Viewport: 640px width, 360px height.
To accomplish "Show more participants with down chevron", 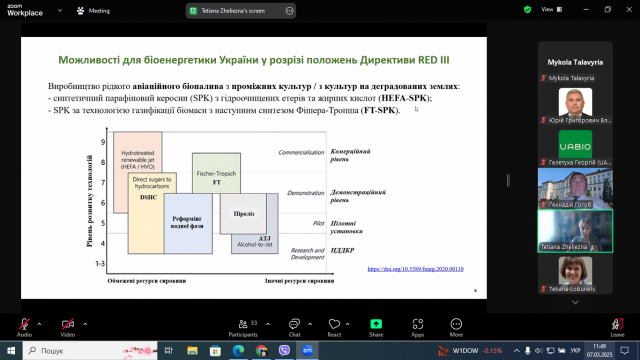I will (575, 302).
